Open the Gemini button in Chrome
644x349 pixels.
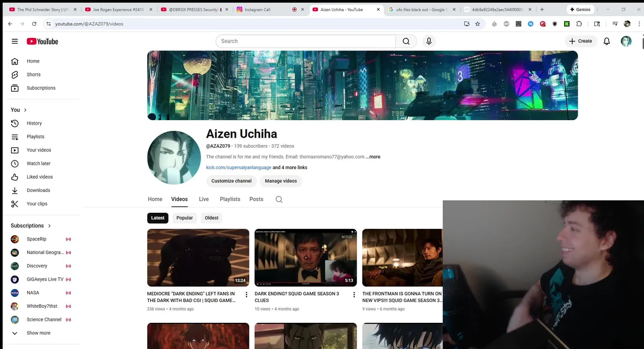tap(580, 9)
